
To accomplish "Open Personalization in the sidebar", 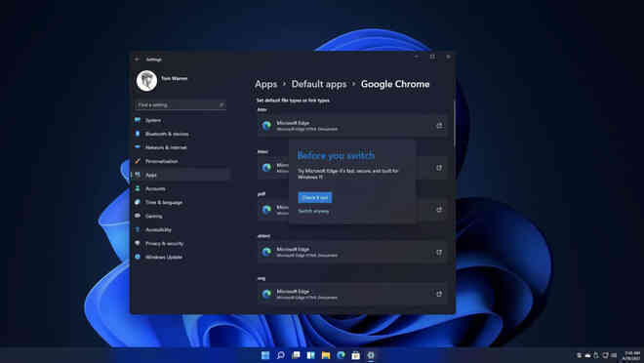I will point(180,161).
